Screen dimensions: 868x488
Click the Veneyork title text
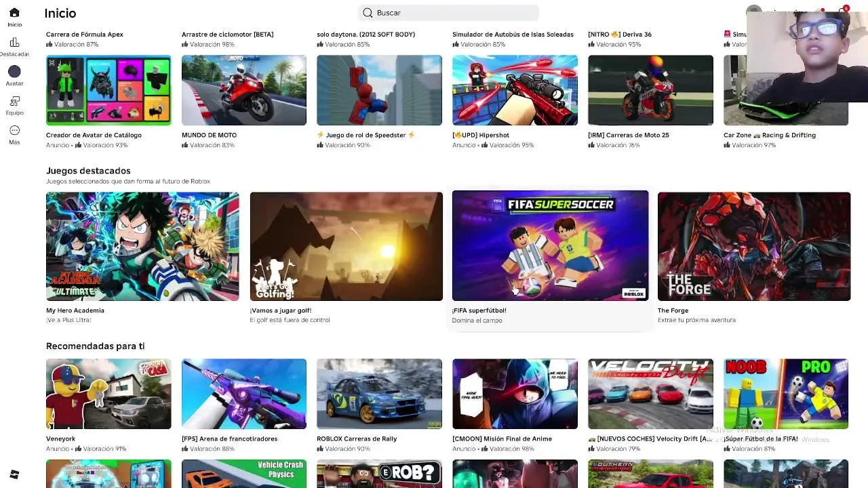[61, 439]
